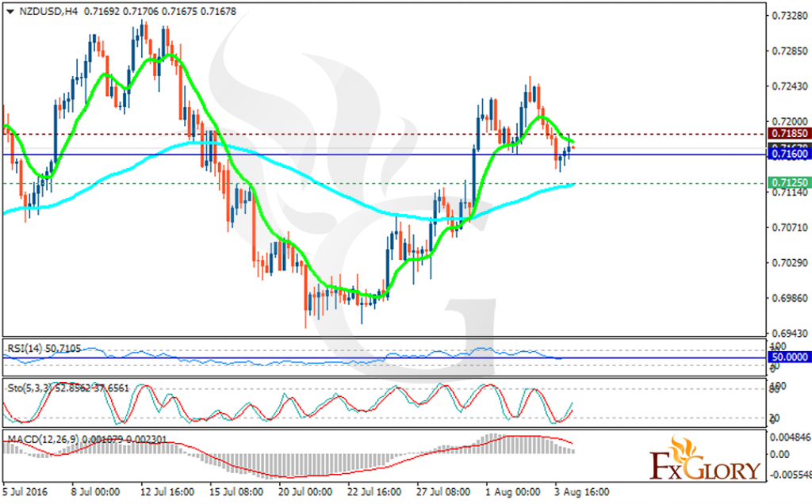Open the chart dropdown triangle beside NZDUSD
The height and width of the screenshot is (504, 812).
[x=10, y=11]
